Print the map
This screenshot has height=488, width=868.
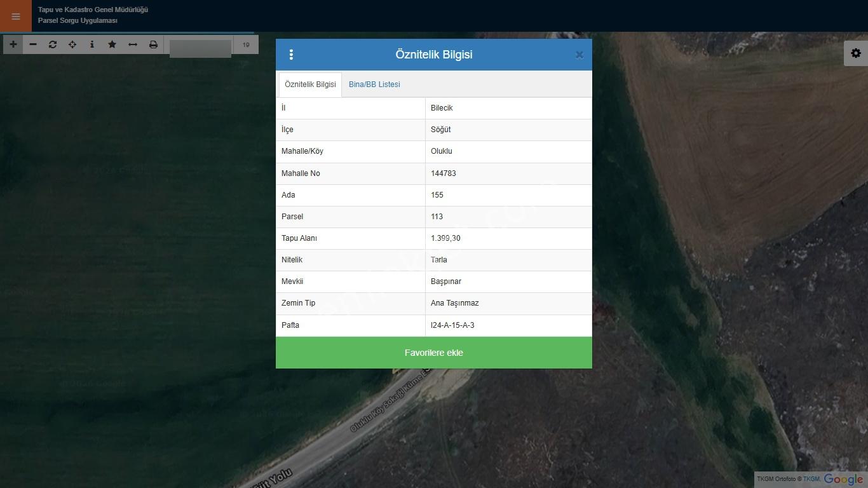153,44
